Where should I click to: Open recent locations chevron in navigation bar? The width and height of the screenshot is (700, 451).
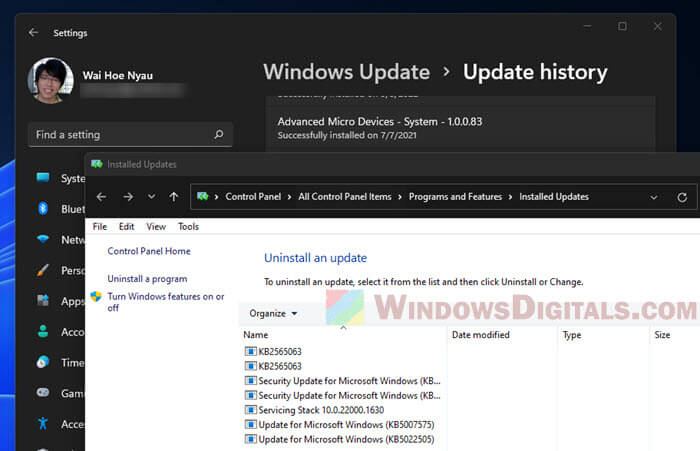tap(152, 196)
